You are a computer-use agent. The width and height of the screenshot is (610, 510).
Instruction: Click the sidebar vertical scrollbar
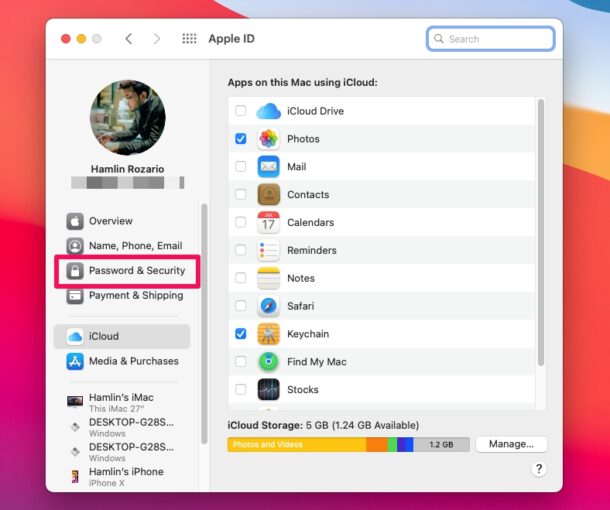click(204, 324)
